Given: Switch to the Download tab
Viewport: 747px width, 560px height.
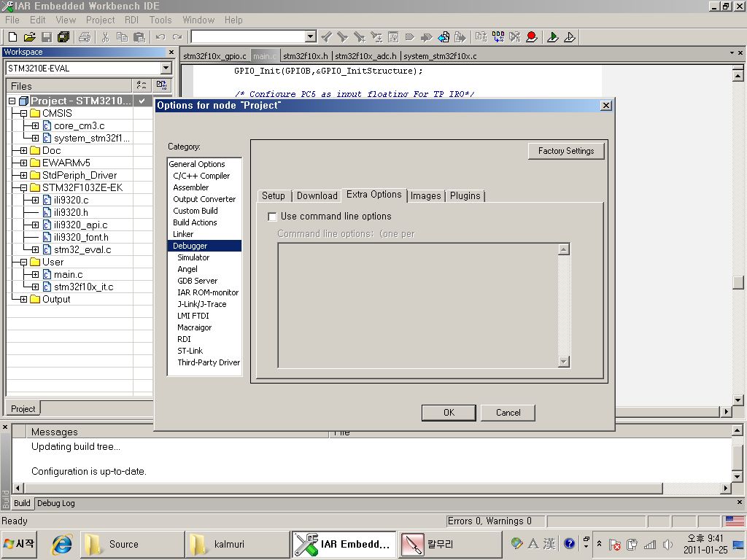Looking at the screenshot, I should point(317,195).
